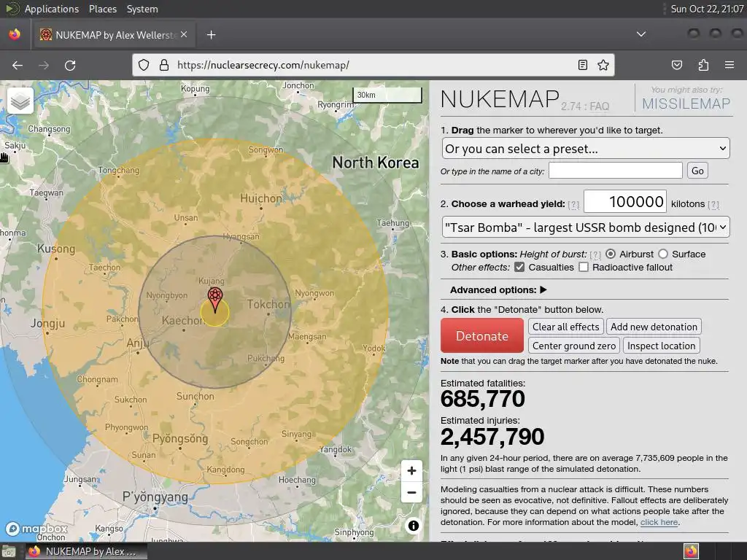Click the city name input field

[616, 171]
